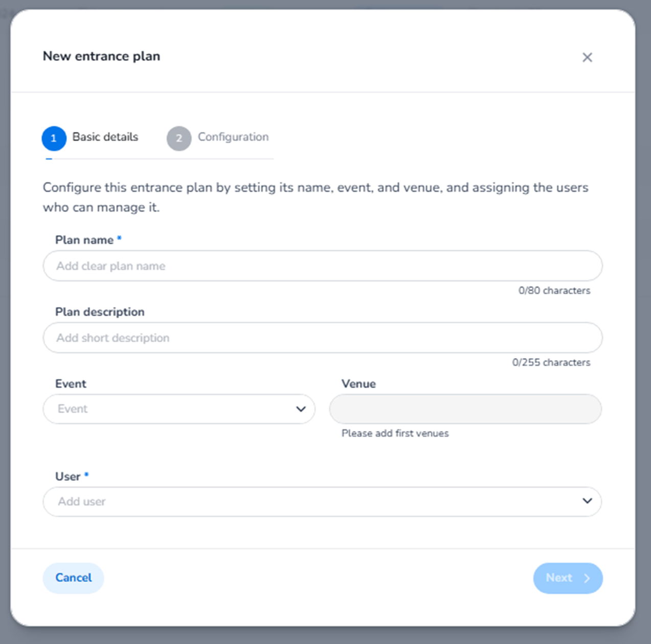Click the User field label
The width and height of the screenshot is (651, 644).
click(68, 476)
